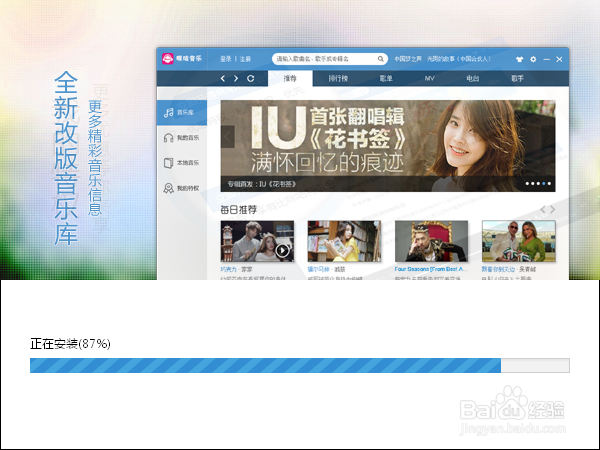
Task: Open the skin (T-shirt) icon
Action: pos(519,59)
